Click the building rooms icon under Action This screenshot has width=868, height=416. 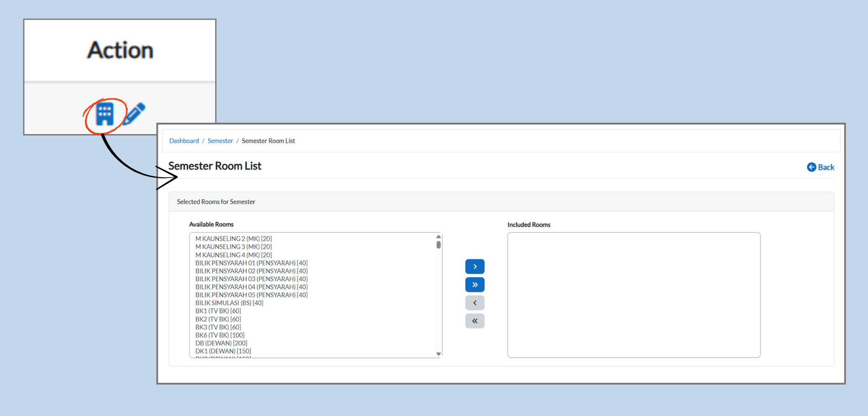(105, 114)
